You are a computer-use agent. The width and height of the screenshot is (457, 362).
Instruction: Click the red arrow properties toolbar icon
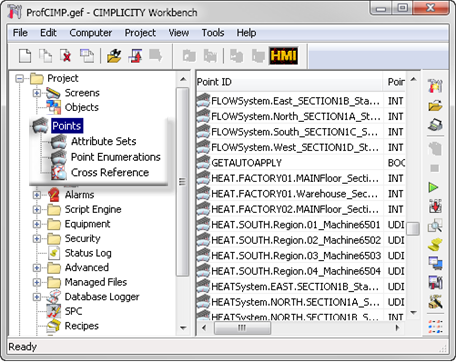(x=135, y=56)
